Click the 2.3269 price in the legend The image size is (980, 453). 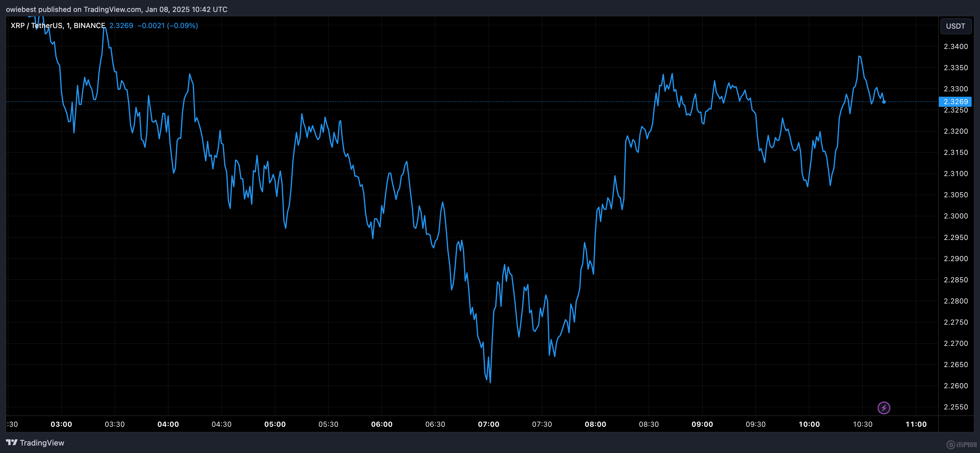pos(121,25)
